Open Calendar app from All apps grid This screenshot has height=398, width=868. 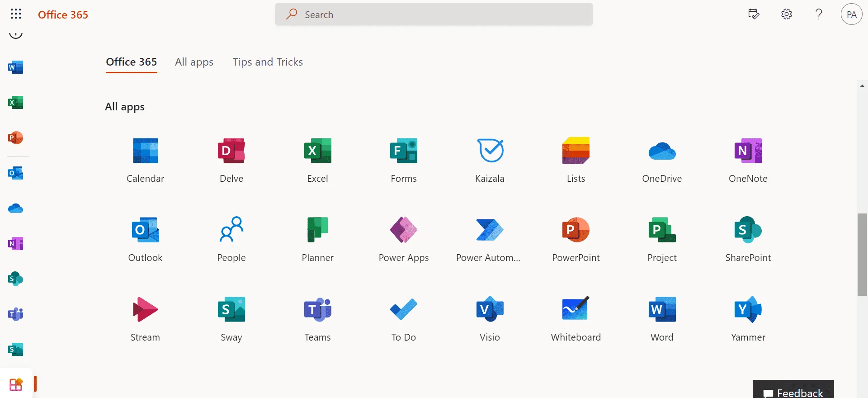(145, 161)
